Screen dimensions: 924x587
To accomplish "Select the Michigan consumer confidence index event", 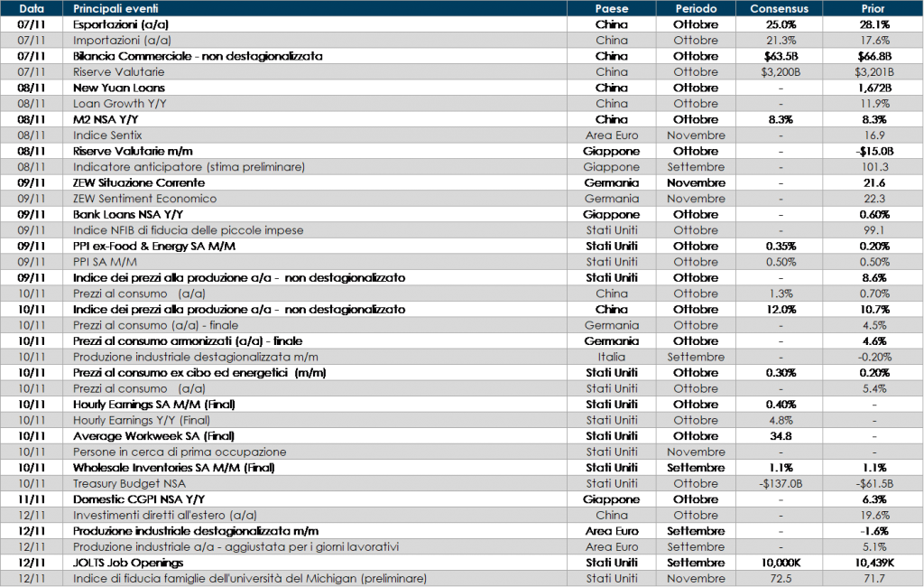I will pyautogui.click(x=249, y=578).
